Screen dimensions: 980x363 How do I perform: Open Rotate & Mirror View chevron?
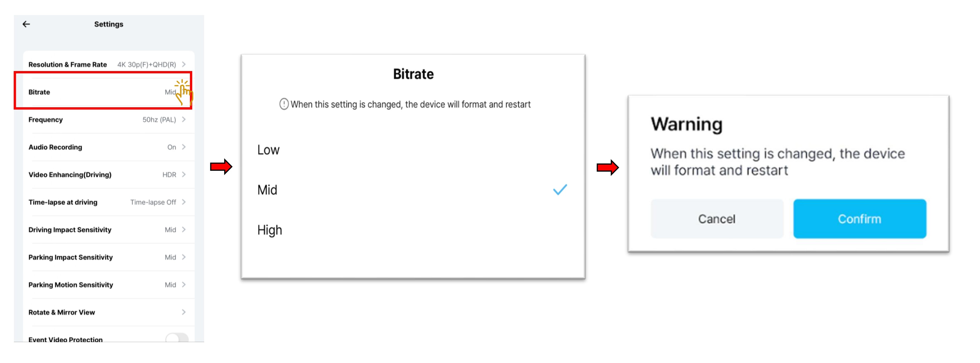(x=184, y=312)
